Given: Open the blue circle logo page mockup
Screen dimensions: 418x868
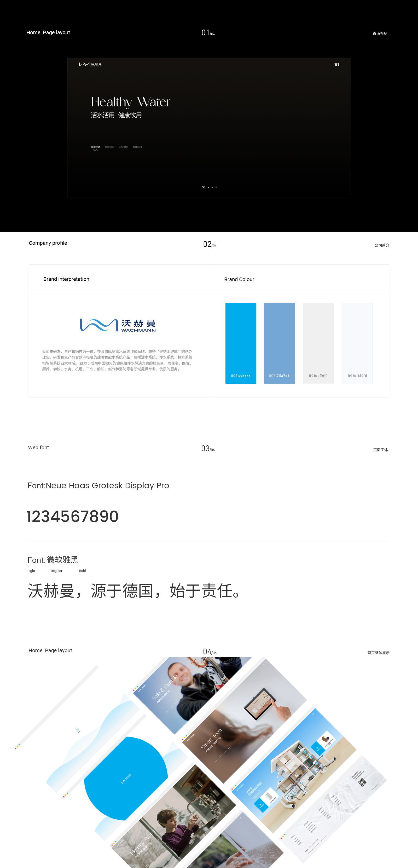Looking at the screenshot, I should [126, 778].
